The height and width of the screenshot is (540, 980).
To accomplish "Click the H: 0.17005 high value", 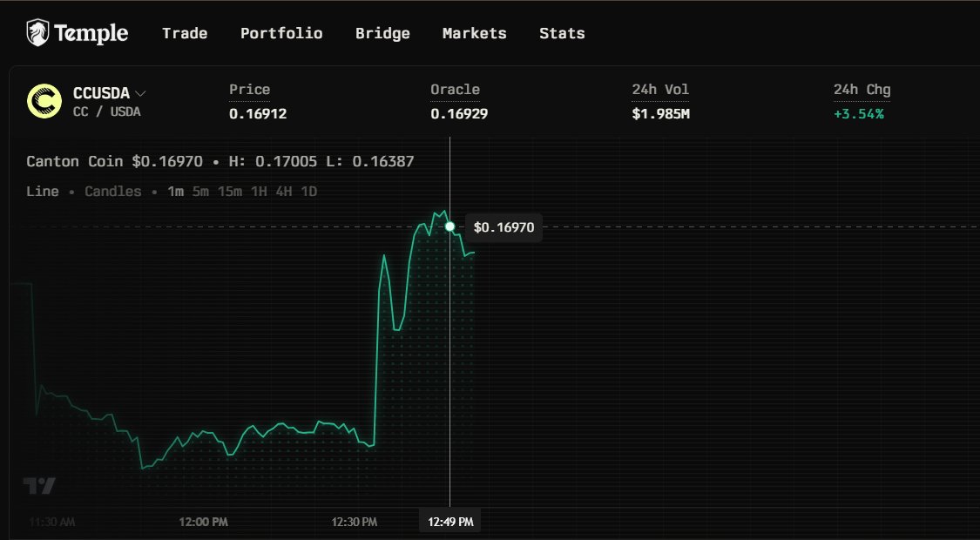I will point(273,161).
